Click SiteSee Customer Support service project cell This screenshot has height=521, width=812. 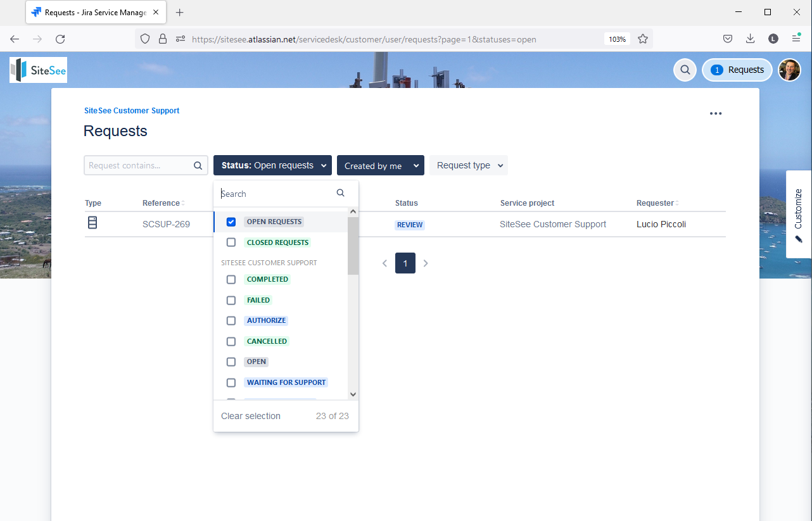pos(553,224)
